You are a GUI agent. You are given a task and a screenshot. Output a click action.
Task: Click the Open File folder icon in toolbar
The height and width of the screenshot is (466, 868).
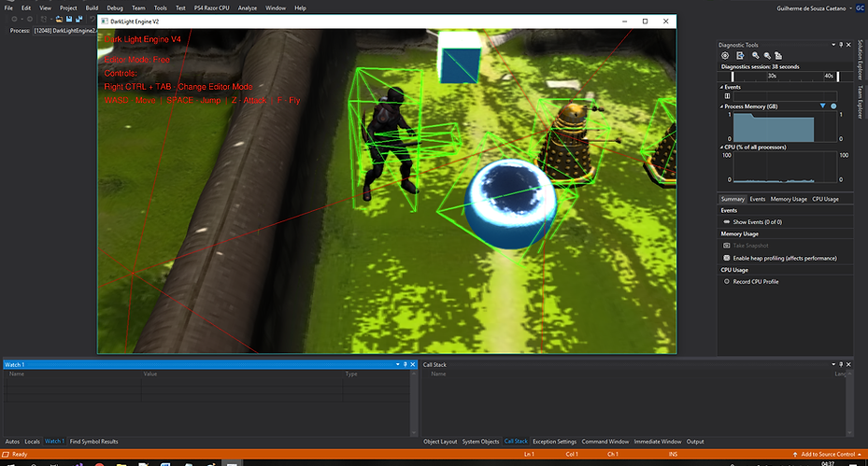point(59,19)
